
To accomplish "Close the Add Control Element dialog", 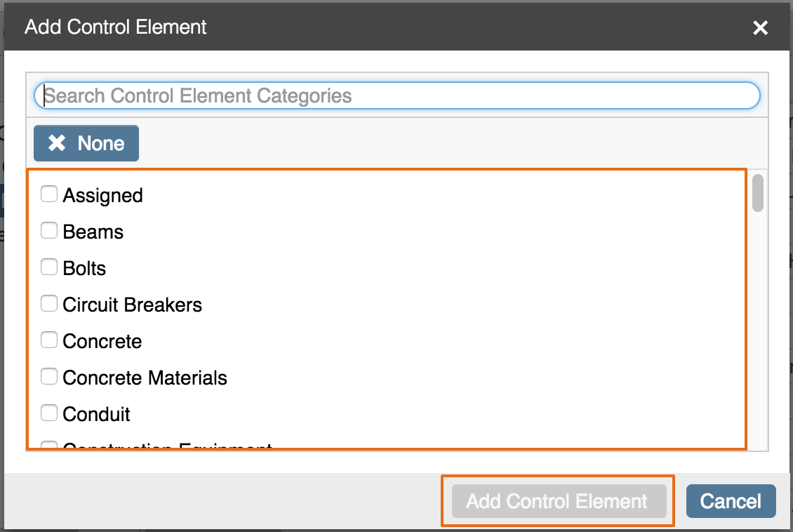I will pos(760,27).
